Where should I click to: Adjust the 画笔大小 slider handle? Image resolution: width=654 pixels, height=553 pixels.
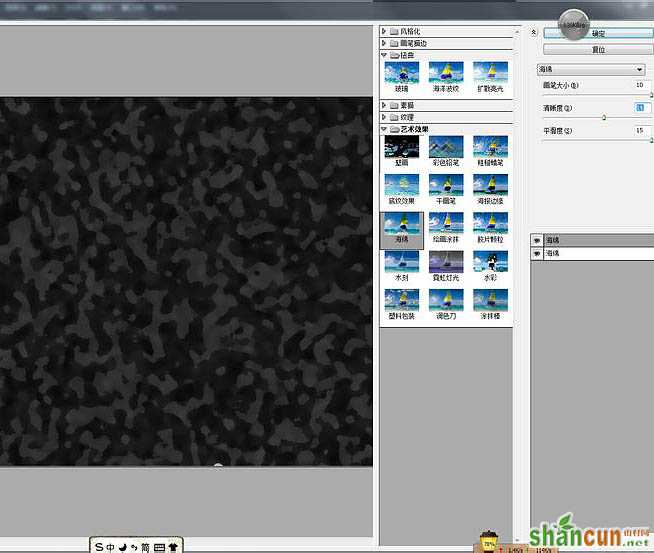pos(651,96)
